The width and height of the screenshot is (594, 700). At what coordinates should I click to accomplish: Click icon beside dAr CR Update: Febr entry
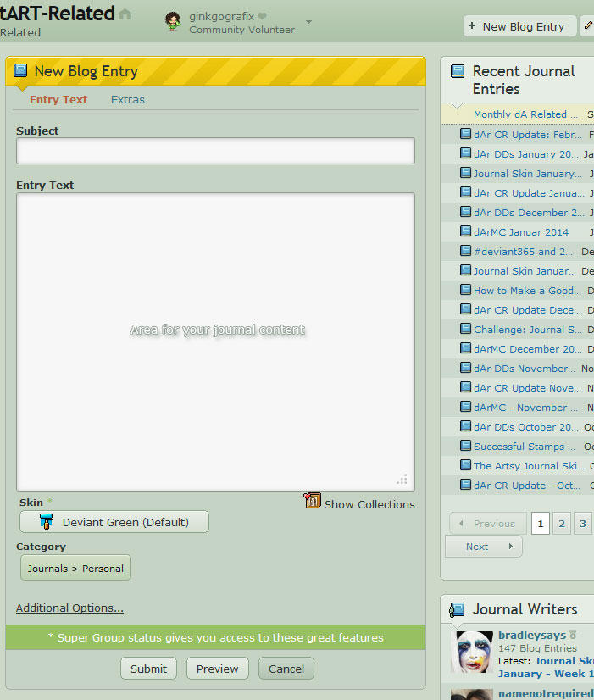pyautogui.click(x=465, y=134)
